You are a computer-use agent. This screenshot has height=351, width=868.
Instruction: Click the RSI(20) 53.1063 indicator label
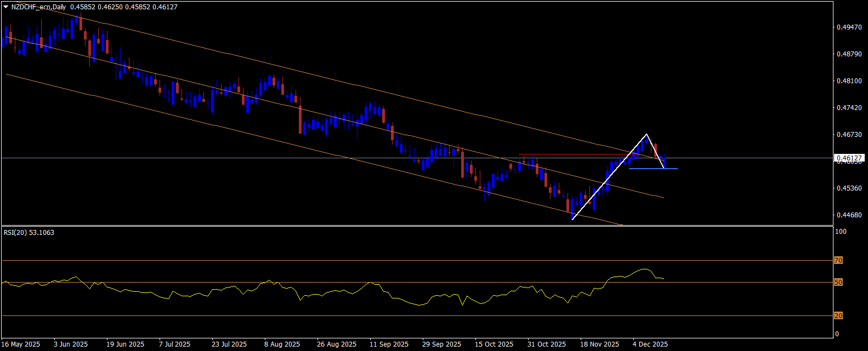click(x=29, y=233)
